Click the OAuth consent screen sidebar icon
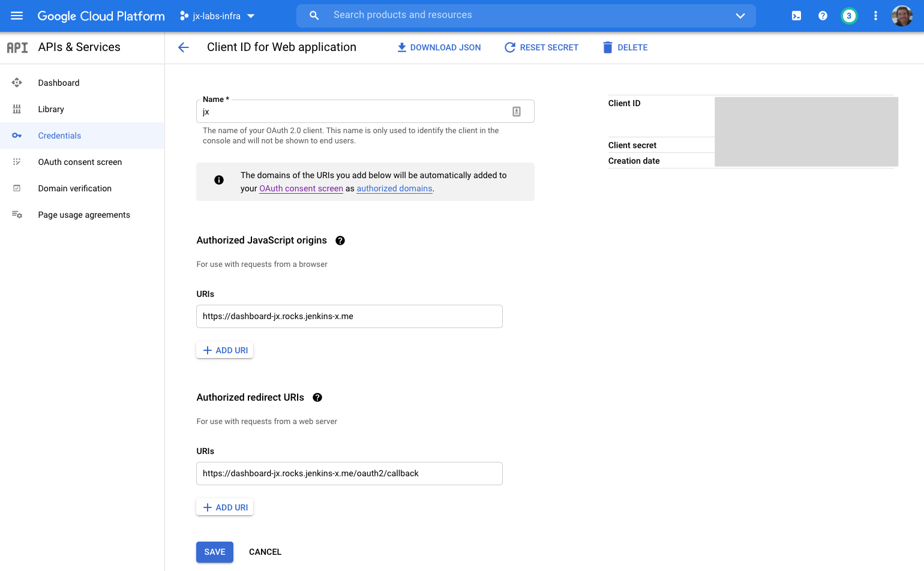This screenshot has width=924, height=571. 17,162
